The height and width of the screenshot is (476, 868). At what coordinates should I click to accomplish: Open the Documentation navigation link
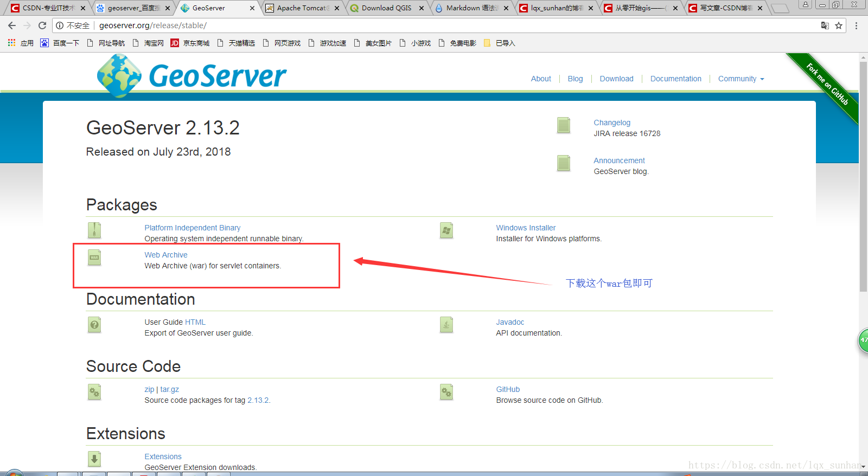(x=675, y=79)
